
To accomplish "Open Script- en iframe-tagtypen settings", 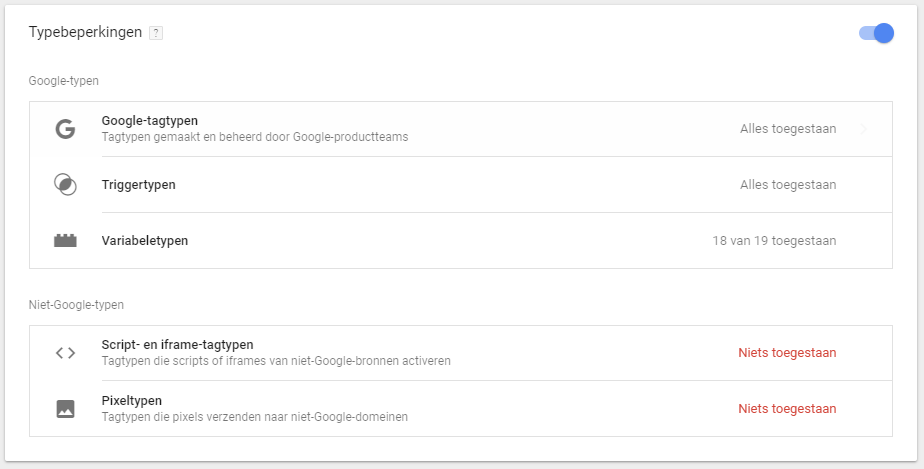I will tap(461, 353).
